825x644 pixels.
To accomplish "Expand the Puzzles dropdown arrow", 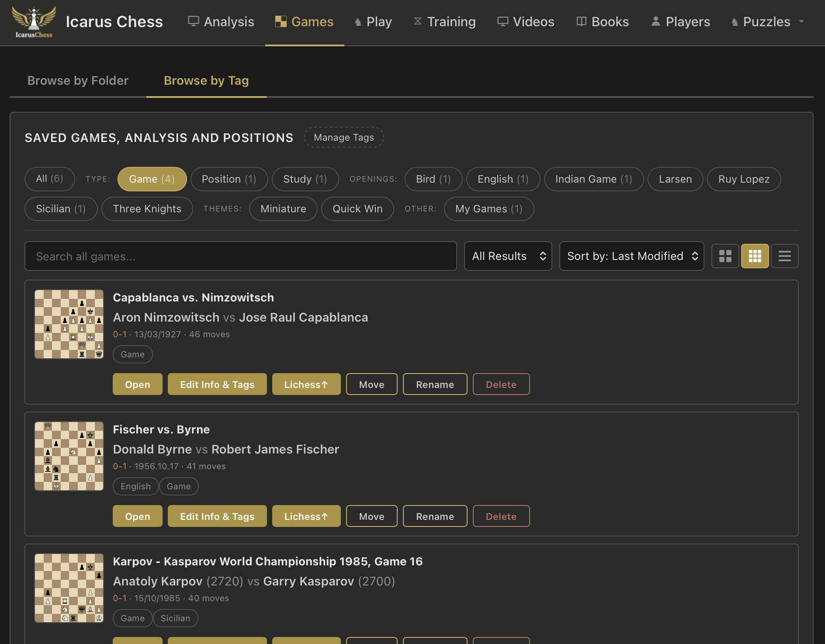I will [x=801, y=21].
